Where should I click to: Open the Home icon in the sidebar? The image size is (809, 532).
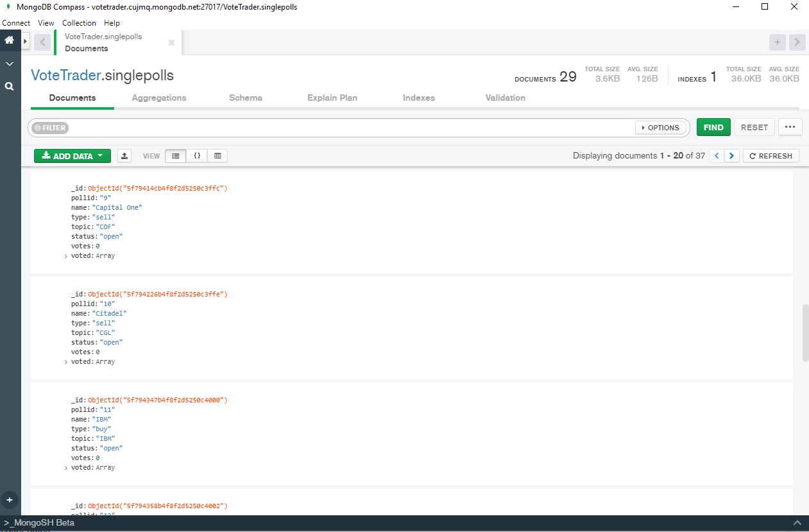(10, 40)
